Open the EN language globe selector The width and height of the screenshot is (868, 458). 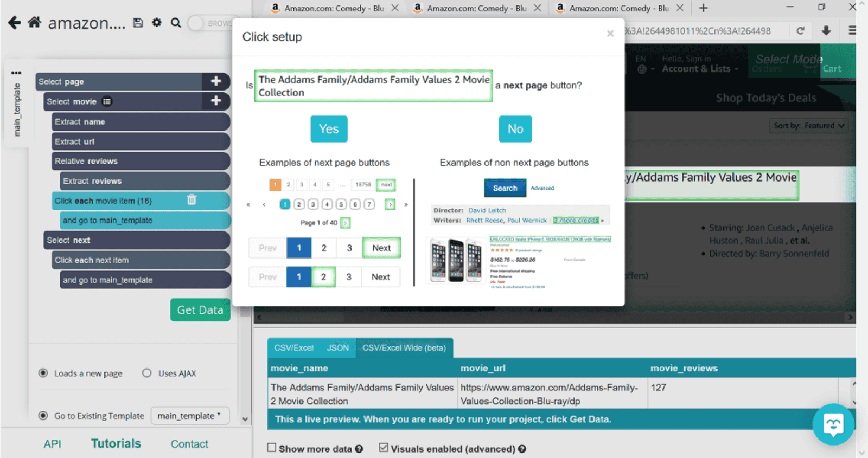click(x=645, y=64)
